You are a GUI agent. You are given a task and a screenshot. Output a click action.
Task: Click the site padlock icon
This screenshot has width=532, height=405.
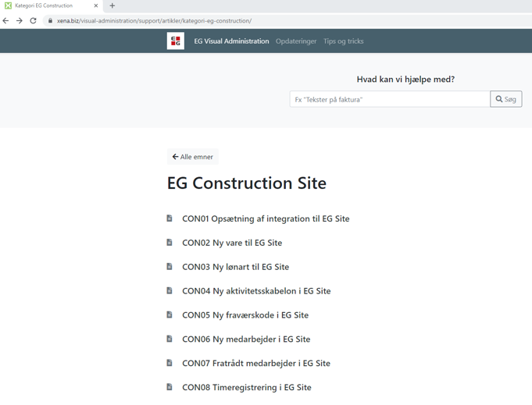coord(51,21)
